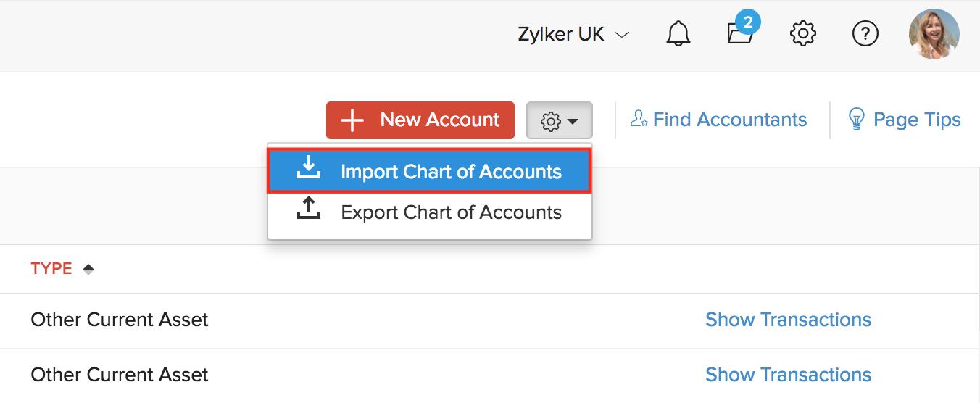This screenshot has height=403, width=980.
Task: Select Export Chart of Accounts menu item
Action: coord(451,212)
